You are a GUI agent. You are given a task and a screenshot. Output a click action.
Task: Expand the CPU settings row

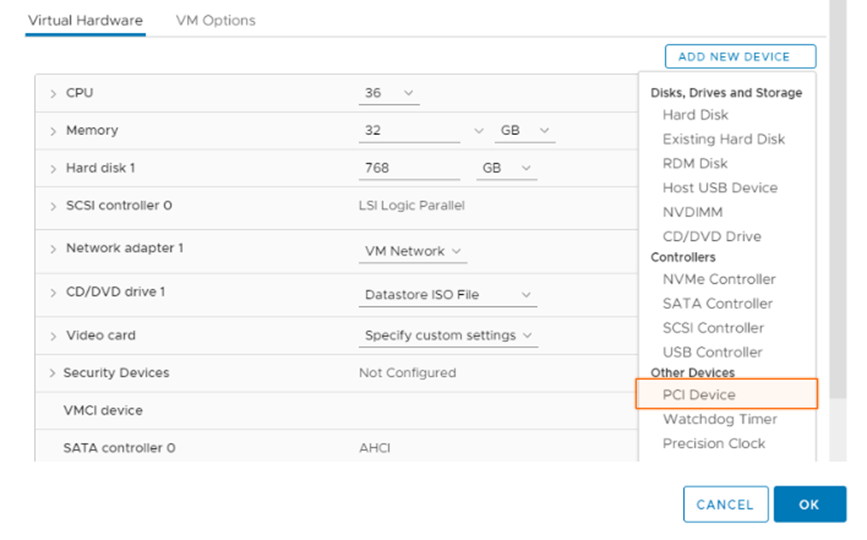53,93
